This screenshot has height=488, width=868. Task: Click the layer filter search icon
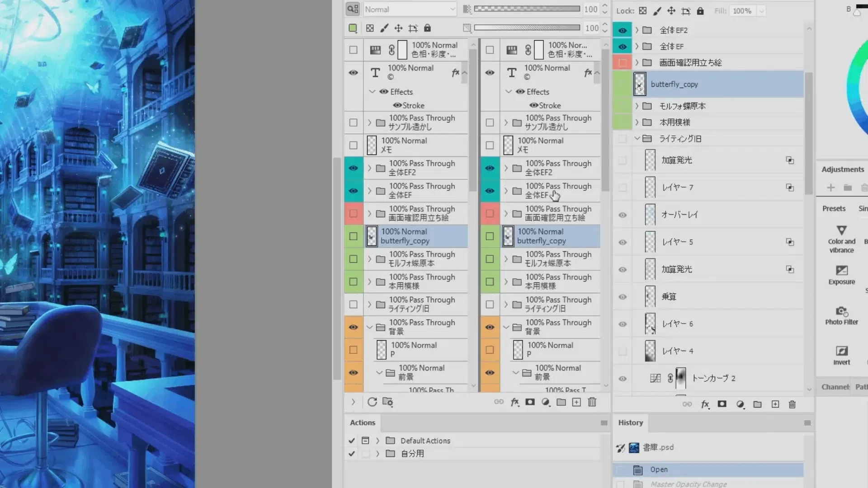[x=353, y=9]
